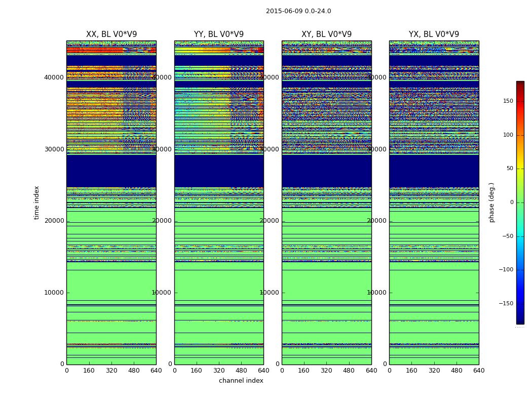The width and height of the screenshot is (532, 405).
Task: Click the "XY, BL V0*V9" subplot title
Action: point(326,34)
